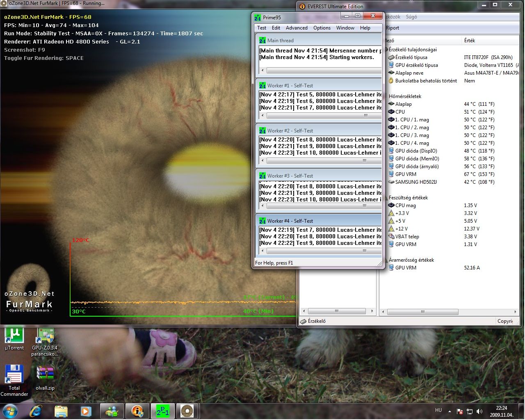Viewport: 525px width, 420px height.
Task: Select SAMSUNG HD502IJ row
Action: coord(453,182)
